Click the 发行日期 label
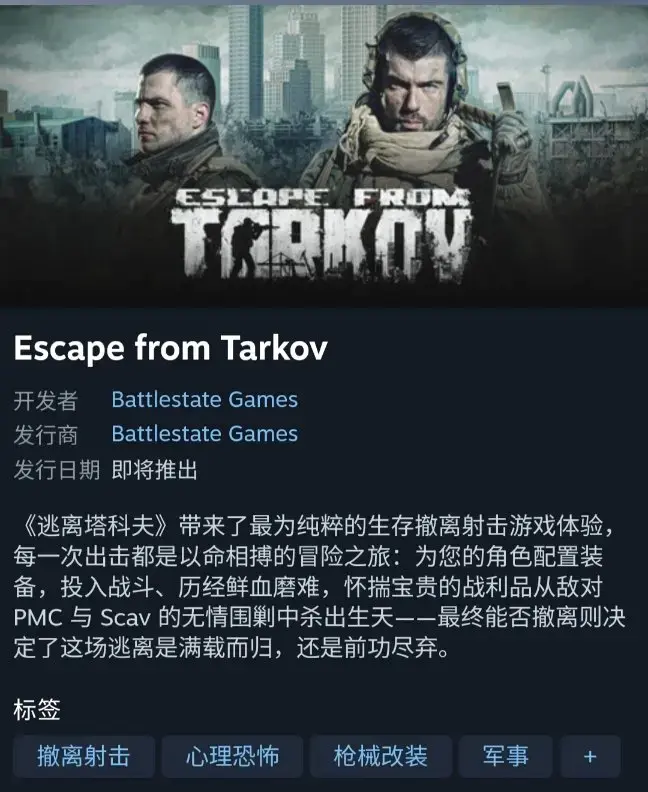Image resolution: width=648 pixels, height=792 pixels. click(x=57, y=470)
